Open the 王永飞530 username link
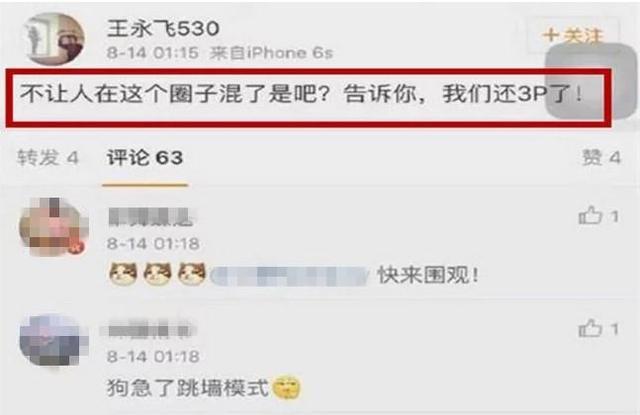 (x=163, y=28)
